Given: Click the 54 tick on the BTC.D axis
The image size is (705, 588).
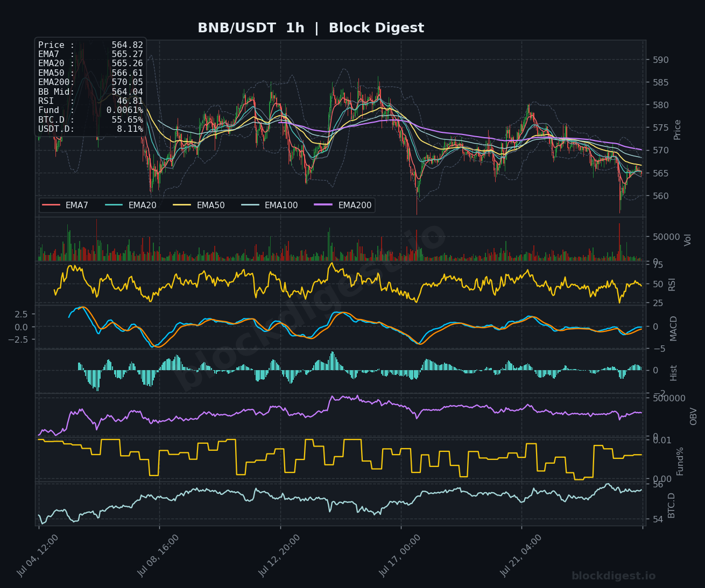Looking at the screenshot, I should tap(657, 519).
